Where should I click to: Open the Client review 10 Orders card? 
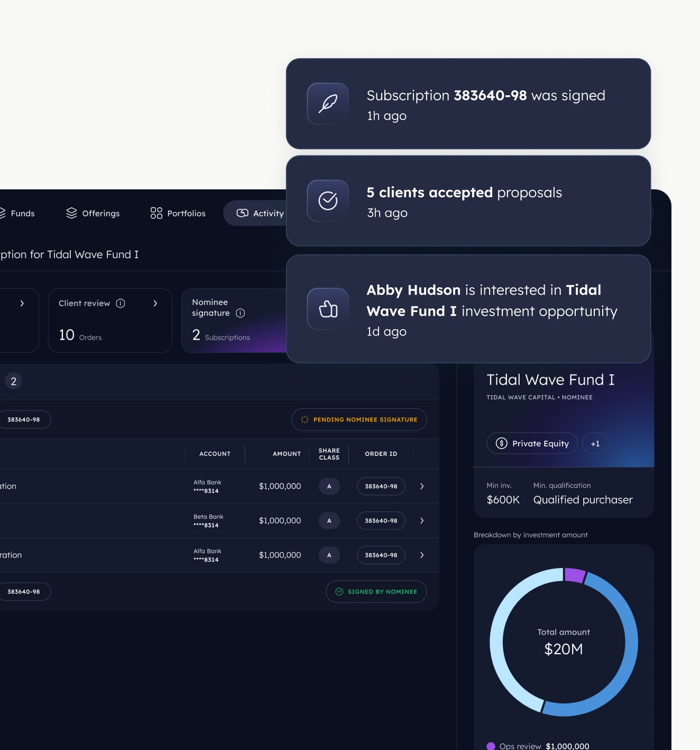coord(110,321)
